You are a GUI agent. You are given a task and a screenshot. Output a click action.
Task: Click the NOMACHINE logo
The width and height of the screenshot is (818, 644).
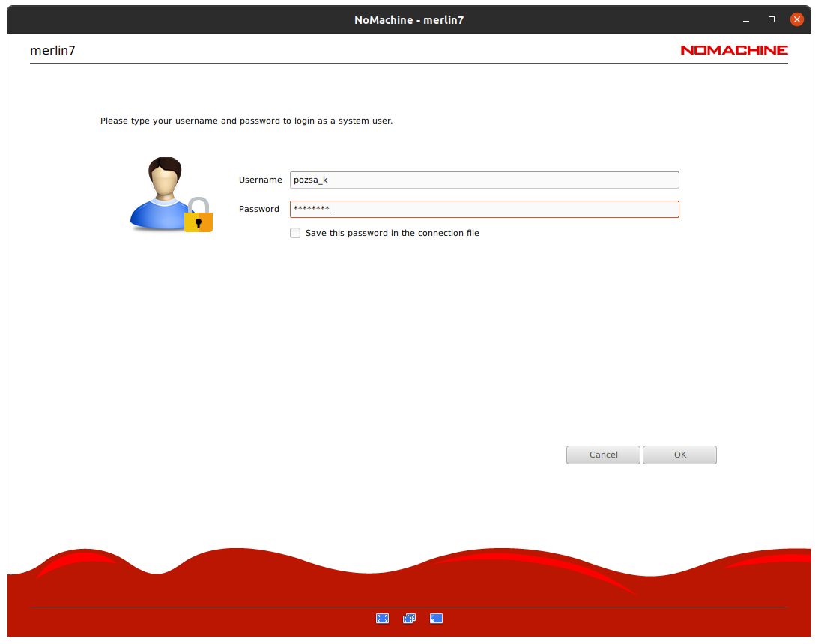pos(734,50)
